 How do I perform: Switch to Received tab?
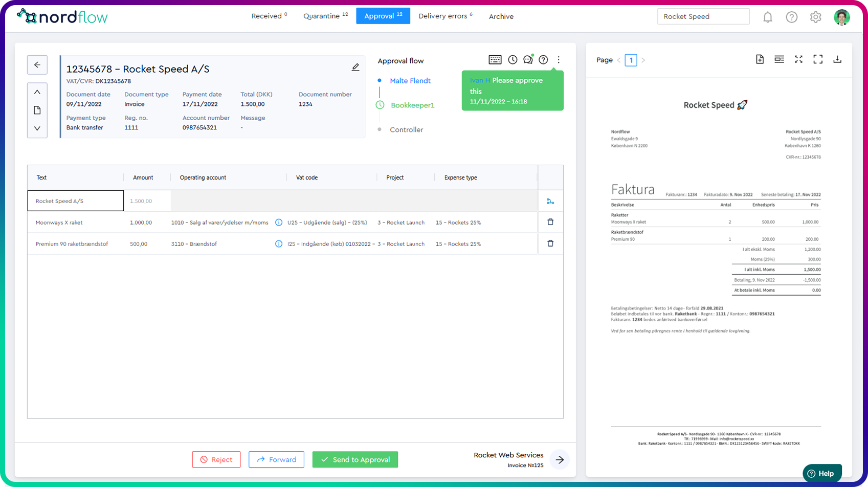point(269,16)
